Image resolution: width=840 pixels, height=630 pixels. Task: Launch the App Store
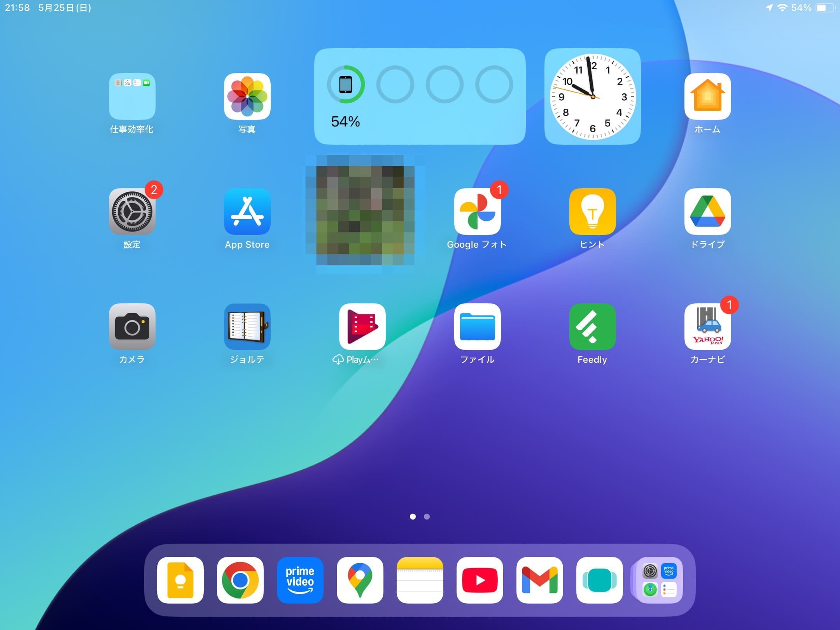coord(247,212)
